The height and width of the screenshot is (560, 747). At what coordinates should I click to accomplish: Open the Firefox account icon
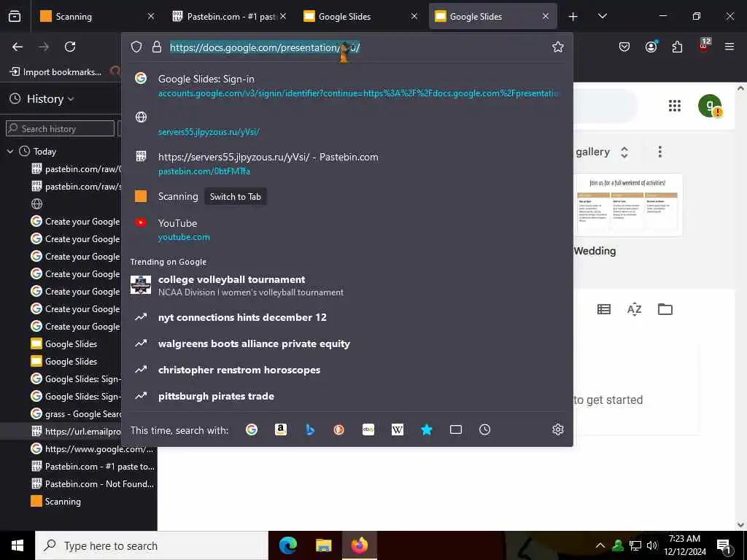point(651,47)
